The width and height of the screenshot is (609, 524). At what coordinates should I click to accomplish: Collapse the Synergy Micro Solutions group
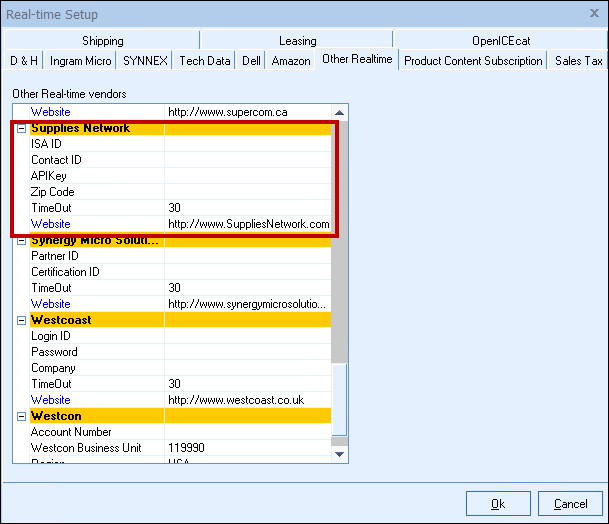pos(22,240)
